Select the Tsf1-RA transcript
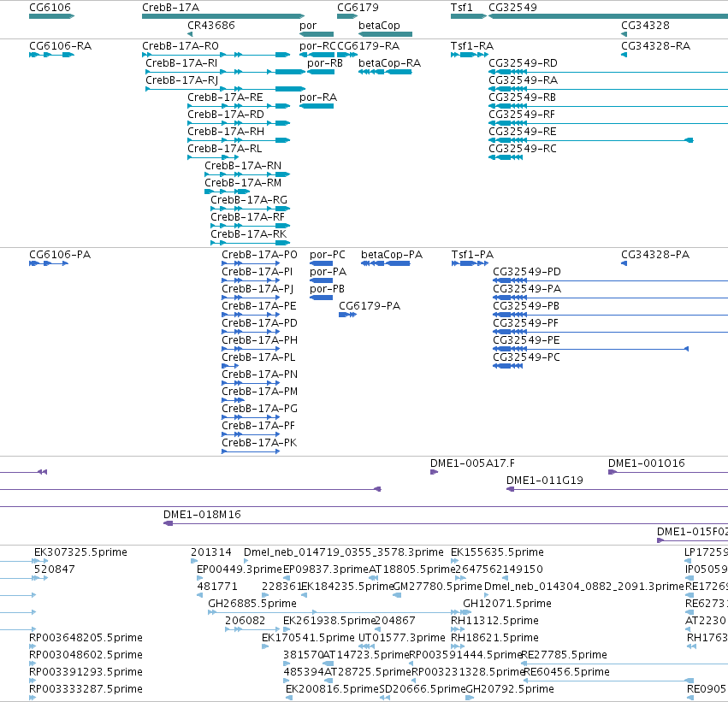 [470, 55]
